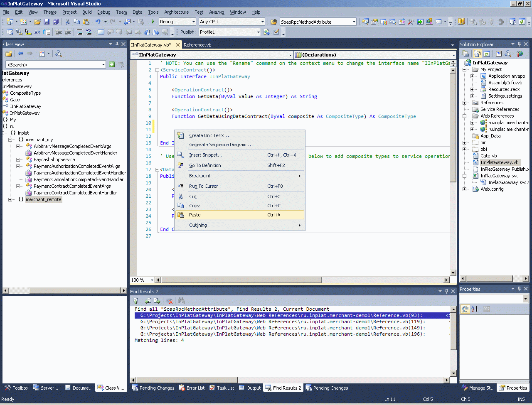Click the Refresh icon in Solution Explorer
This screenshot has width=532, height=405.
coord(487,54)
